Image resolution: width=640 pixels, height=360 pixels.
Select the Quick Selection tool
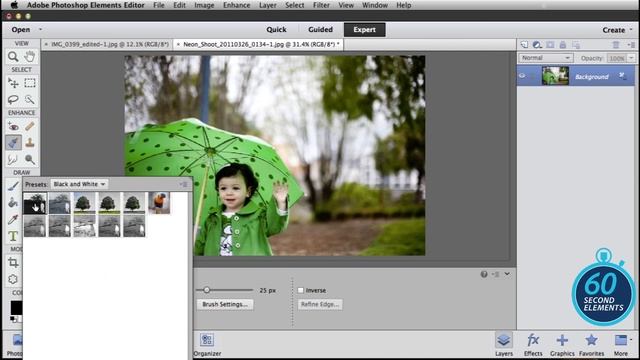pyautogui.click(x=29, y=99)
